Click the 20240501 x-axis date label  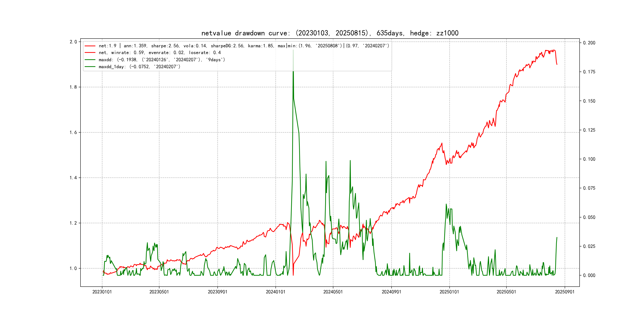[x=333, y=292]
